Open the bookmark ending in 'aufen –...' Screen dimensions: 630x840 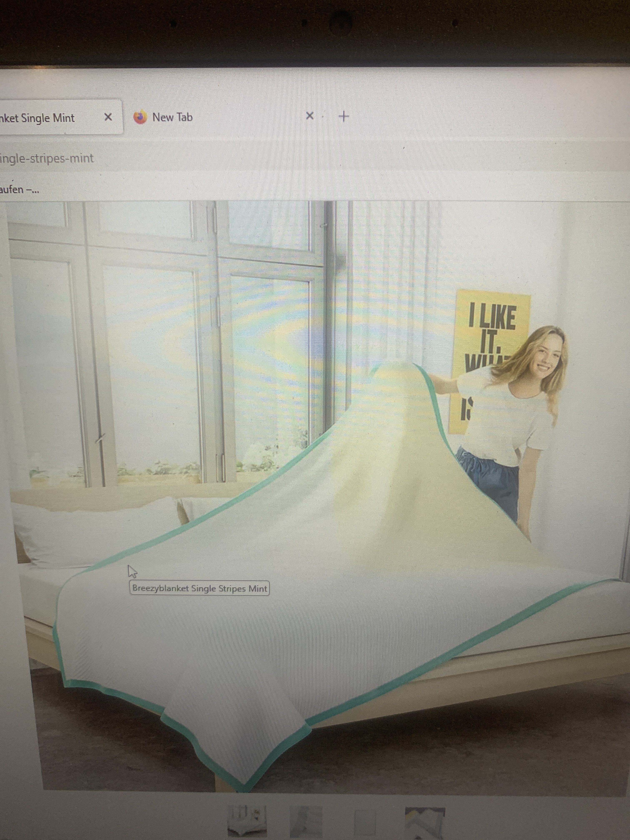[x=19, y=189]
